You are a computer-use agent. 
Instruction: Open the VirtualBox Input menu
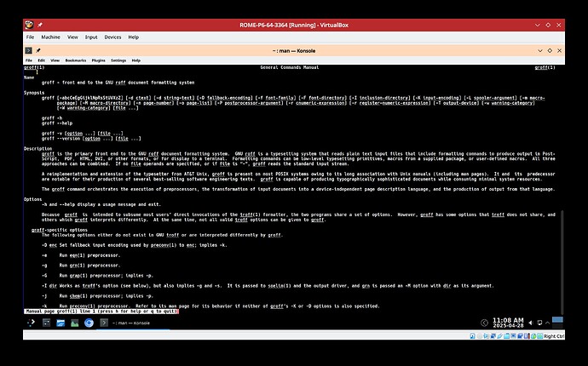coord(91,37)
